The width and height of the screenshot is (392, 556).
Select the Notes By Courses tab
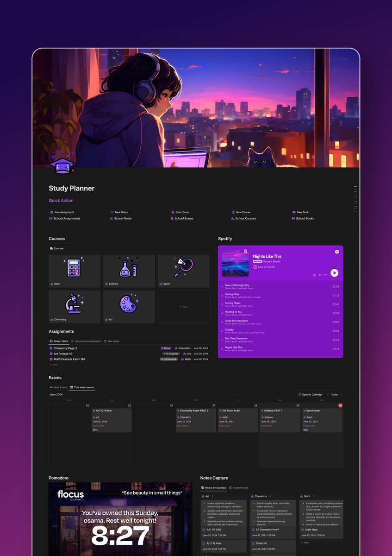point(214,488)
